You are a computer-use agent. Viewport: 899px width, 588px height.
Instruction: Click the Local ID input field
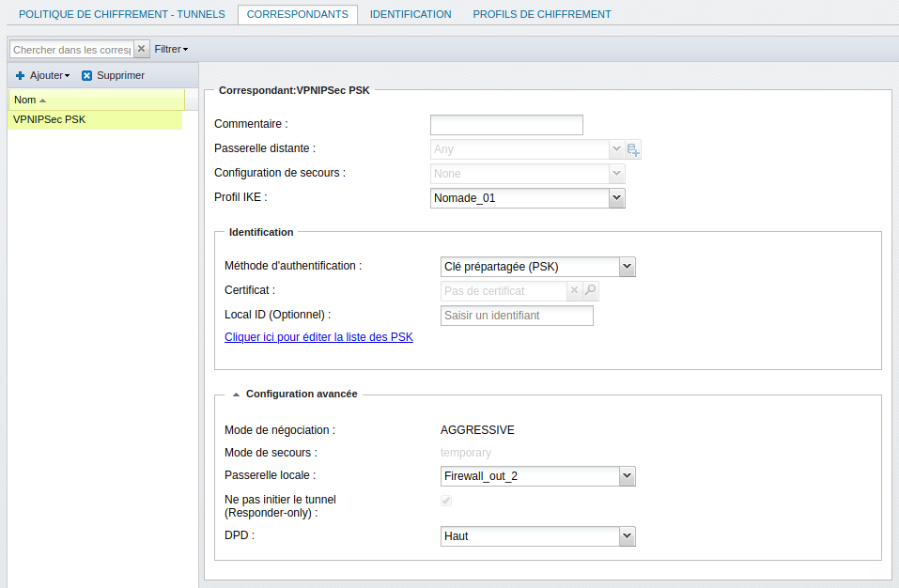tap(517, 316)
